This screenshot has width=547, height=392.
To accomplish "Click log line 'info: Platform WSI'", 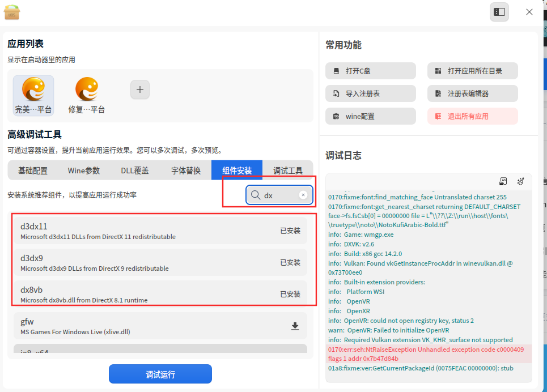I will coord(356,292).
